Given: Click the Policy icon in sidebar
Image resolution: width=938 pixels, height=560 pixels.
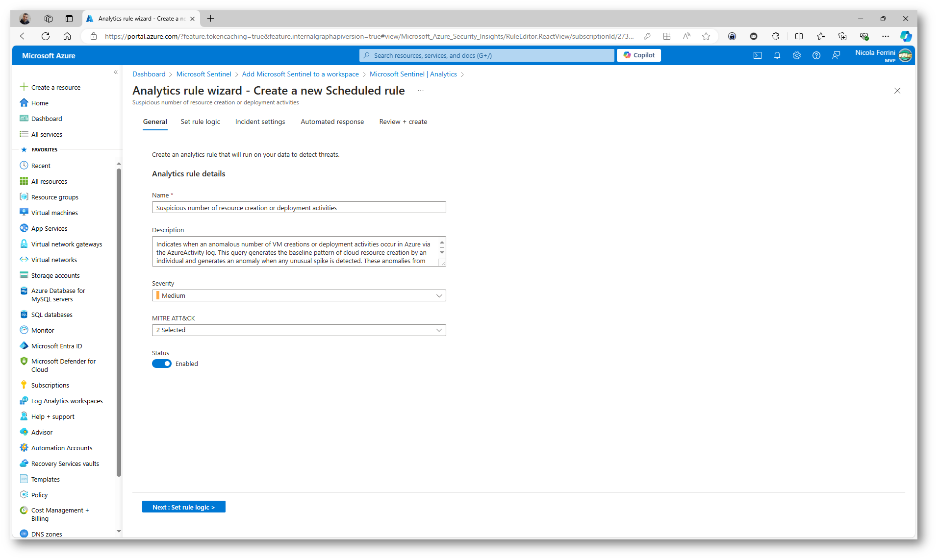Looking at the screenshot, I should coord(24,494).
